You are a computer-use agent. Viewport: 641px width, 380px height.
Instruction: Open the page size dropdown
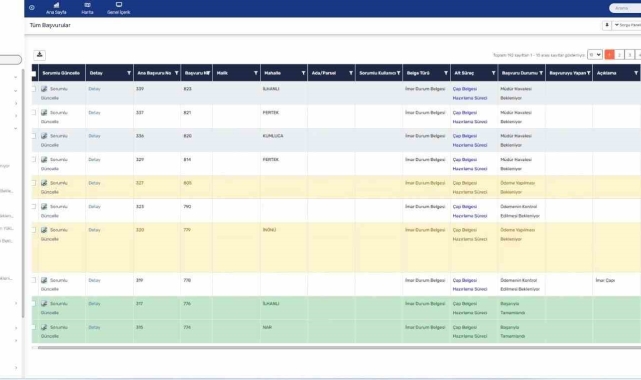pyautogui.click(x=595, y=55)
